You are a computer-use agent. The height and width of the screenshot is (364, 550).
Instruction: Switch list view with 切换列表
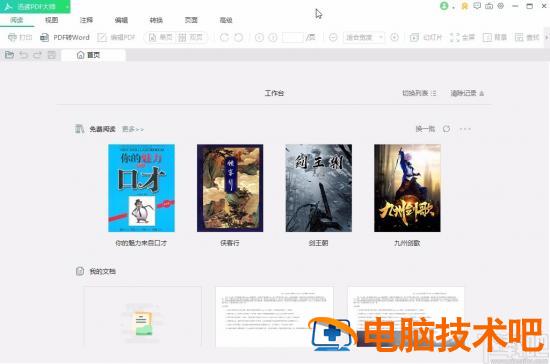click(419, 93)
